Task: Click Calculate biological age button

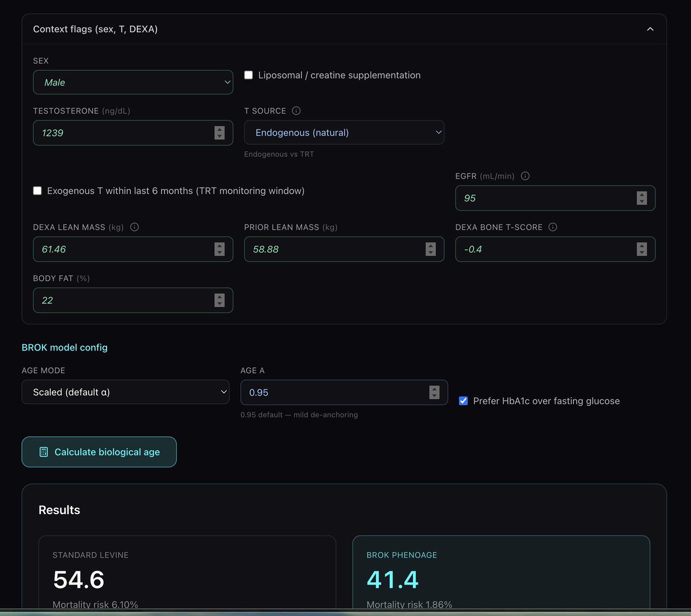Action: (99, 452)
